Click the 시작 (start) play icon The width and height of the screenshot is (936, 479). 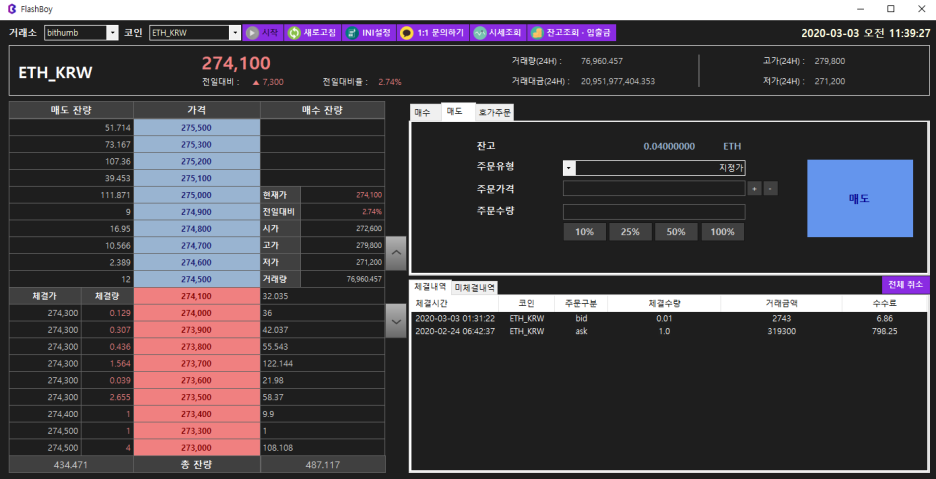(252, 33)
